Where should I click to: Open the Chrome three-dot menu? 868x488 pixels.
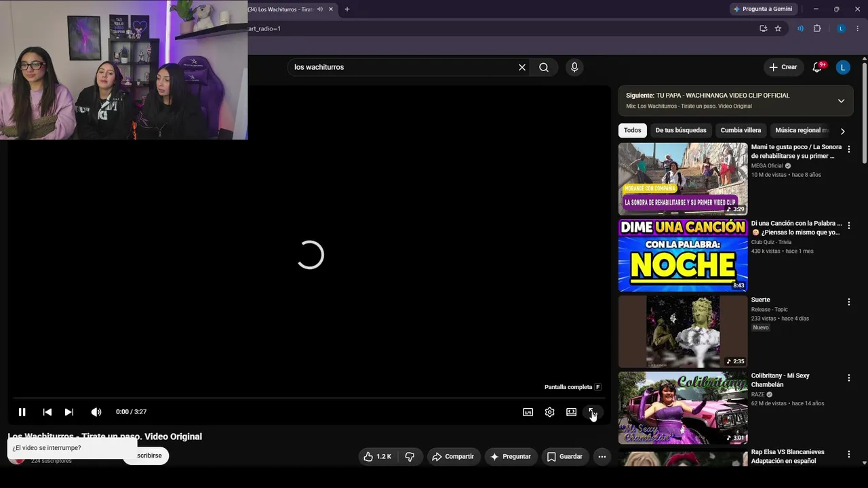click(857, 28)
